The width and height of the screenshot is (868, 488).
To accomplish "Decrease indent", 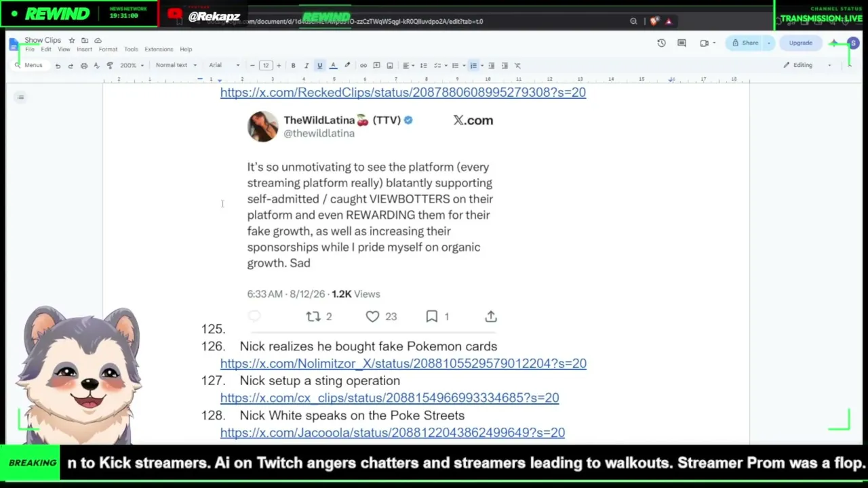I will click(492, 66).
